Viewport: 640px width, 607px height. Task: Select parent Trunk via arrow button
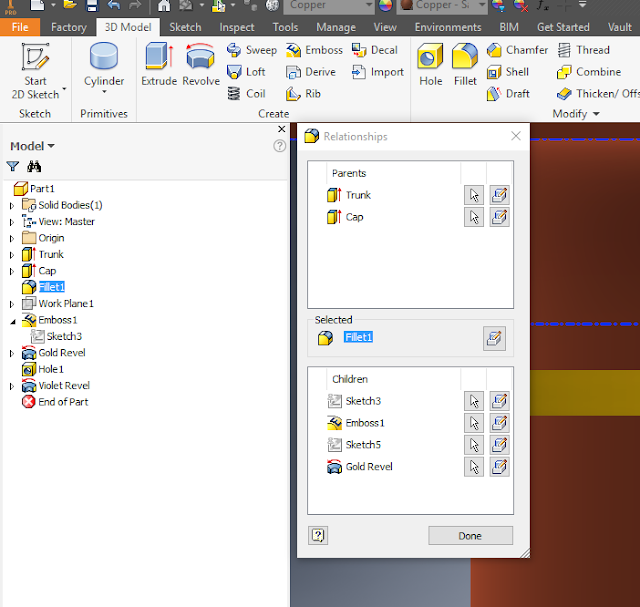coord(473,195)
